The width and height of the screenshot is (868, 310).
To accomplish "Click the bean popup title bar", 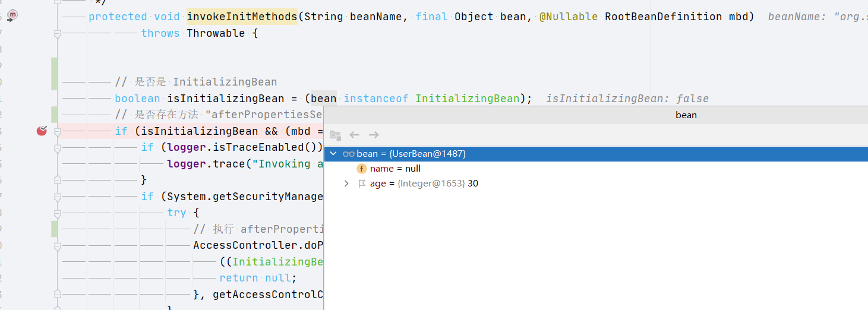I will (x=596, y=115).
